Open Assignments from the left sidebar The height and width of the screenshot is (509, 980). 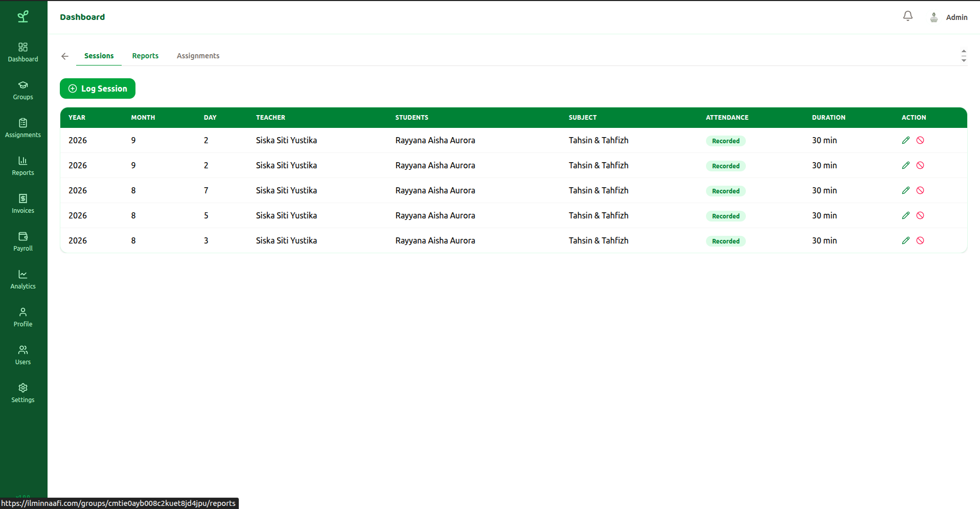(x=23, y=128)
